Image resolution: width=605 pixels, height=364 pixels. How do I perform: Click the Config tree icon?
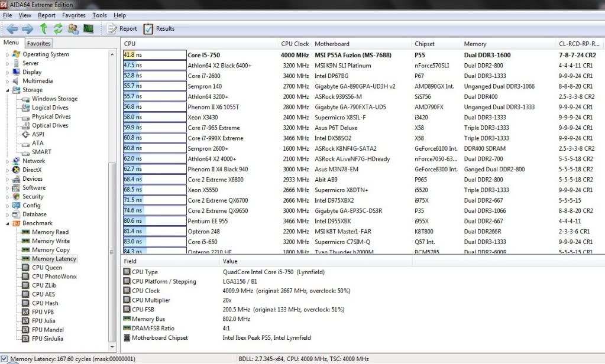[x=16, y=206]
